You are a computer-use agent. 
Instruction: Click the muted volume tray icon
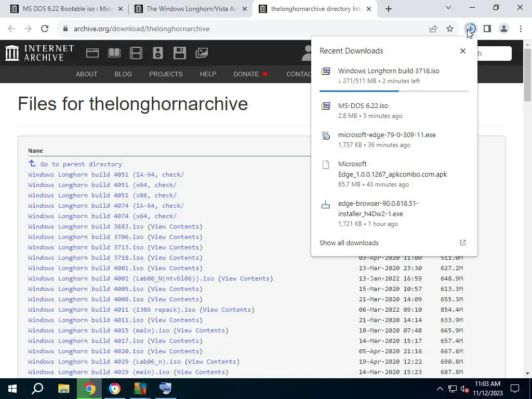click(x=465, y=389)
